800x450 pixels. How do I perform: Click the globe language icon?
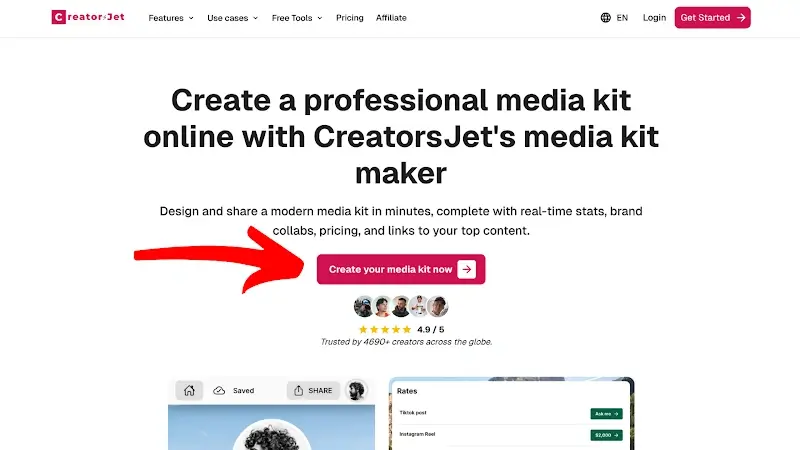(606, 18)
